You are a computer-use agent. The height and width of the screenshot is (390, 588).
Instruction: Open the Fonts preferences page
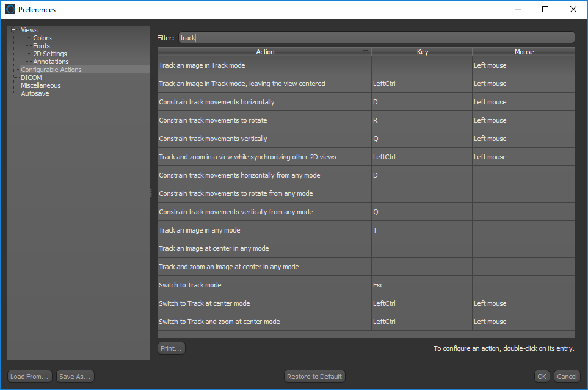[42, 46]
